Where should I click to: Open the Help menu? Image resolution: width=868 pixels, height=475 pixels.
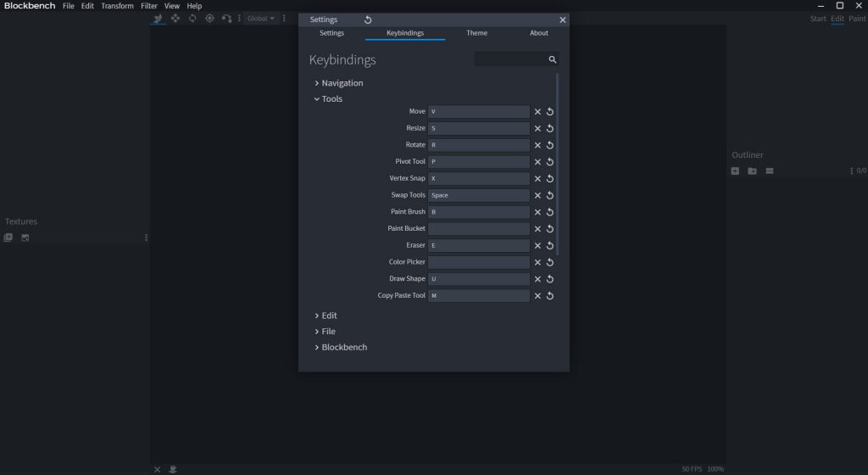(x=194, y=6)
